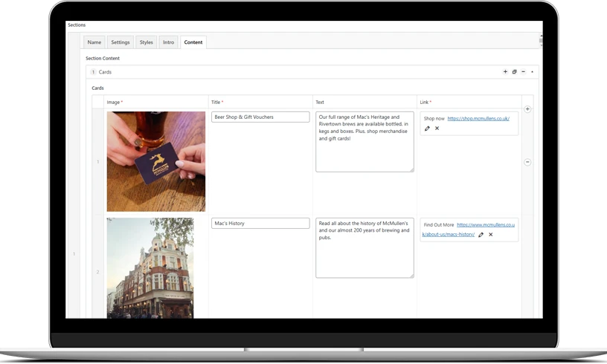Add row using the circled plus beside row 1

tap(527, 109)
